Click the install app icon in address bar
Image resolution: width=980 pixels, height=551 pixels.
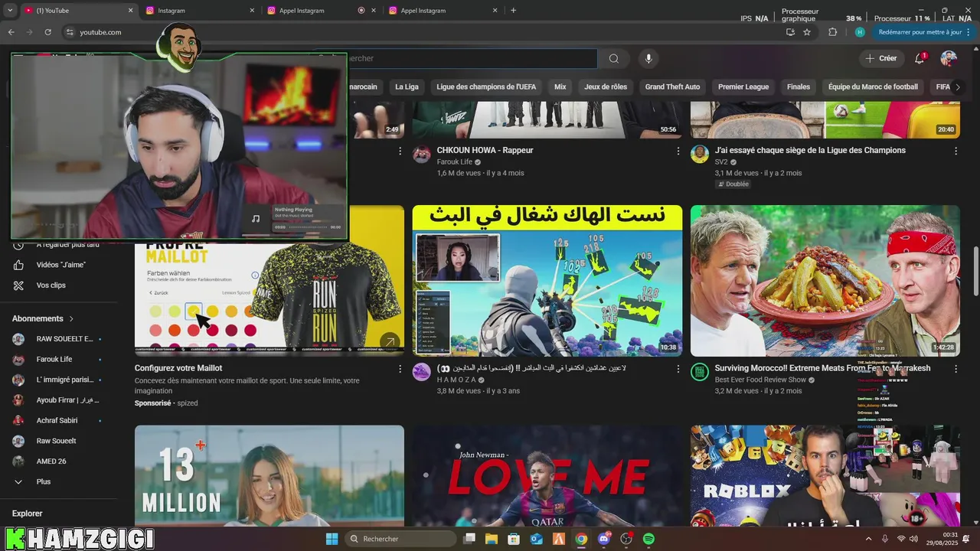coord(790,32)
